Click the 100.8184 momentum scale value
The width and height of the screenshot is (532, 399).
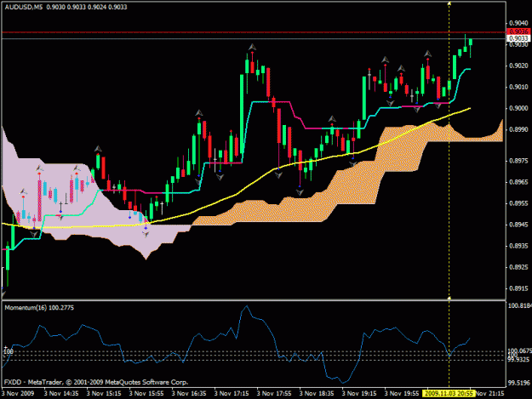point(519,305)
